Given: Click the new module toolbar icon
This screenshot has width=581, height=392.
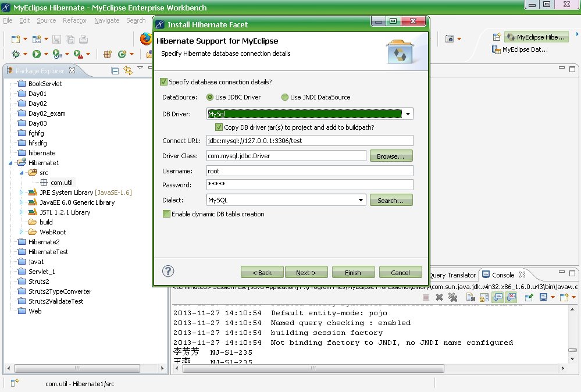Looking at the screenshot, I should (x=36, y=40).
